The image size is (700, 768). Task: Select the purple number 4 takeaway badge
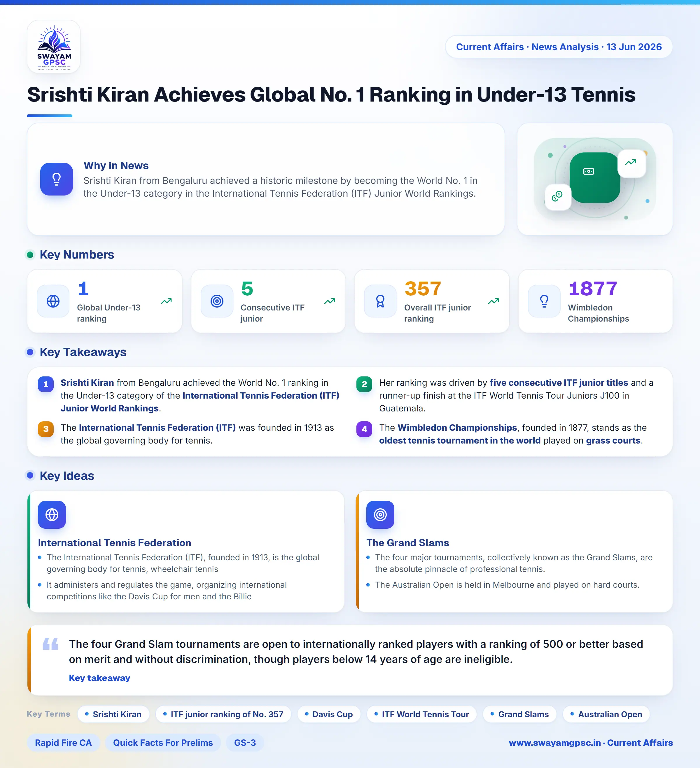(364, 429)
